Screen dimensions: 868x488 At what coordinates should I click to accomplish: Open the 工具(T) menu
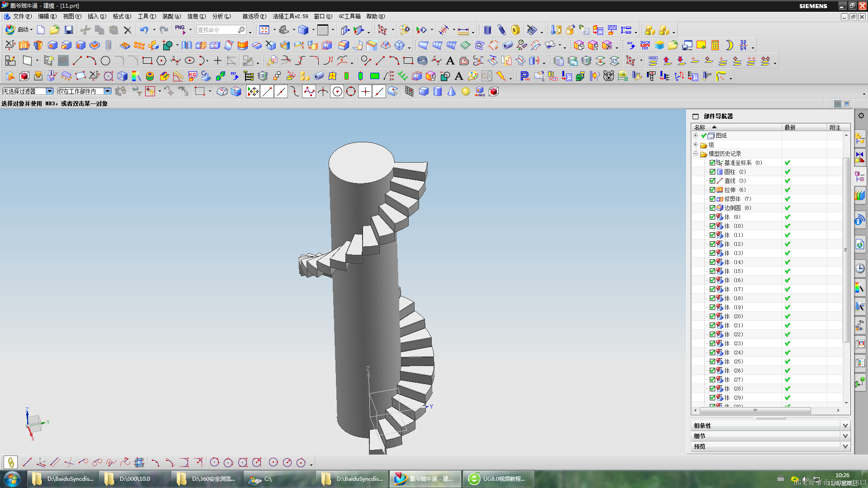click(146, 16)
